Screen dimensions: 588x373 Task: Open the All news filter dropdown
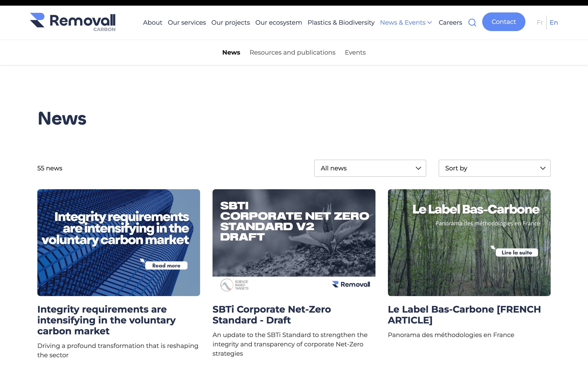(x=370, y=168)
